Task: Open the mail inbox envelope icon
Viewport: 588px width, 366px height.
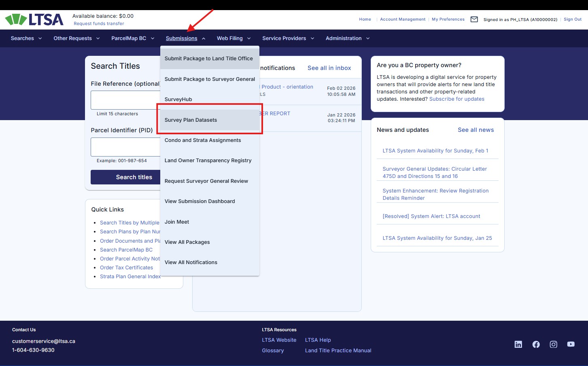Action: [474, 19]
